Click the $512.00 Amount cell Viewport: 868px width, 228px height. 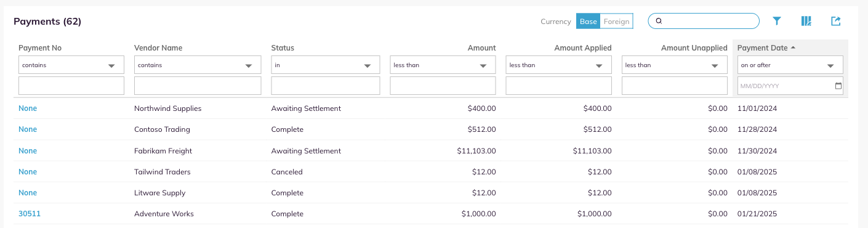(x=481, y=129)
